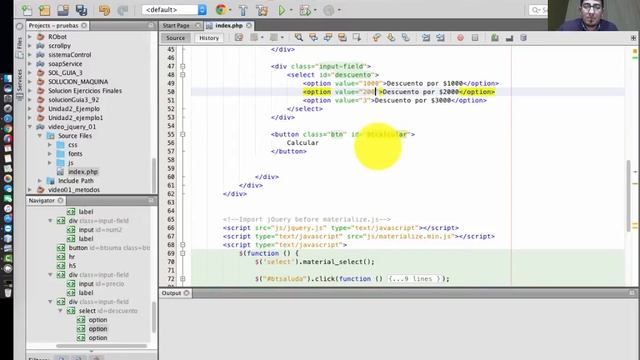The width and height of the screenshot is (640, 360).
Task: Click the Build Project hammer icon
Action: [x=243, y=10]
